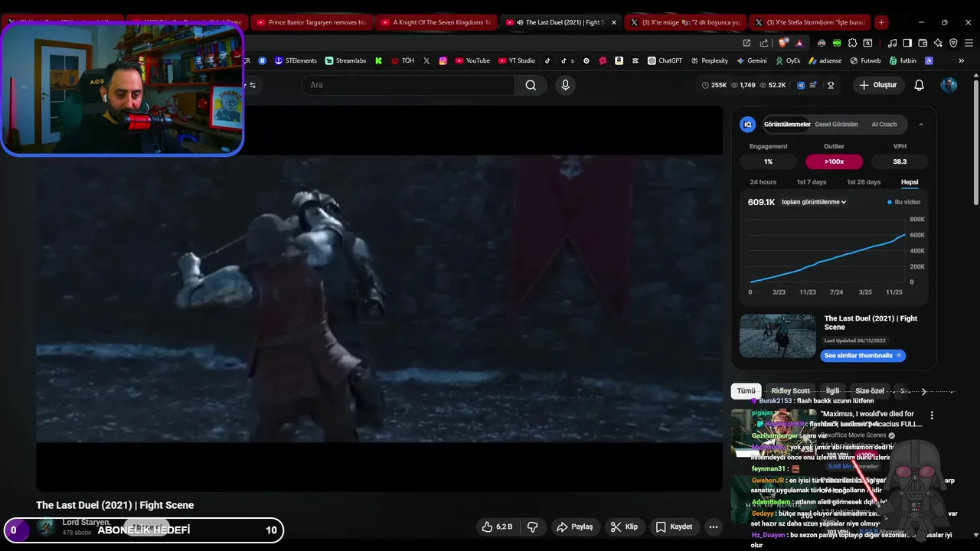
Task: Show more bookmarks with the overflow chevron
Action: click(x=962, y=60)
